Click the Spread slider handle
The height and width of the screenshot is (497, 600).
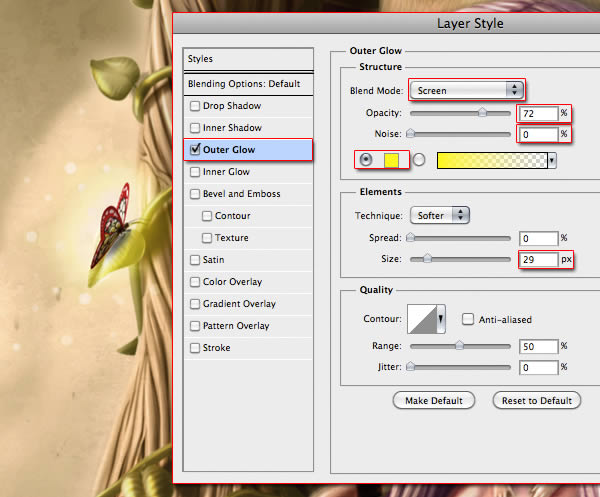tap(410, 237)
